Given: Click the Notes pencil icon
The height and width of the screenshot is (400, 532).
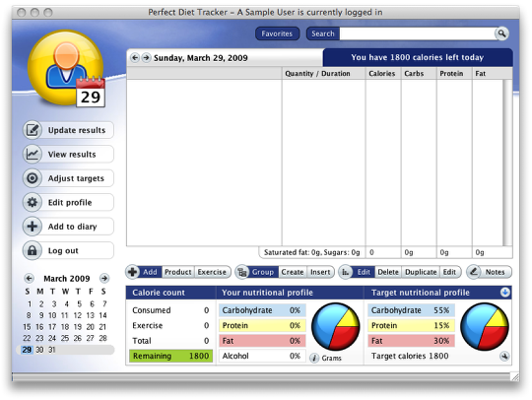Looking at the screenshot, I should 474,272.
